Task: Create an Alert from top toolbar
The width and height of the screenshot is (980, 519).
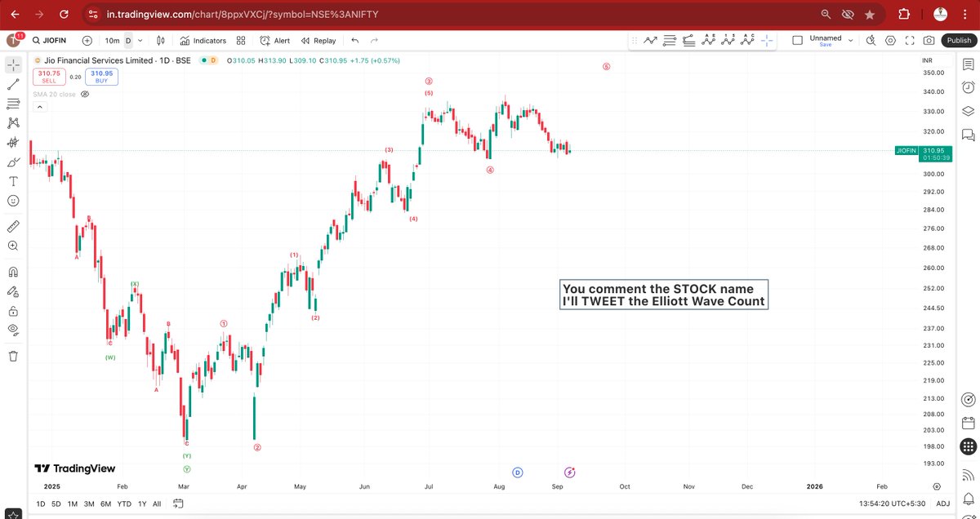Action: 275,40
